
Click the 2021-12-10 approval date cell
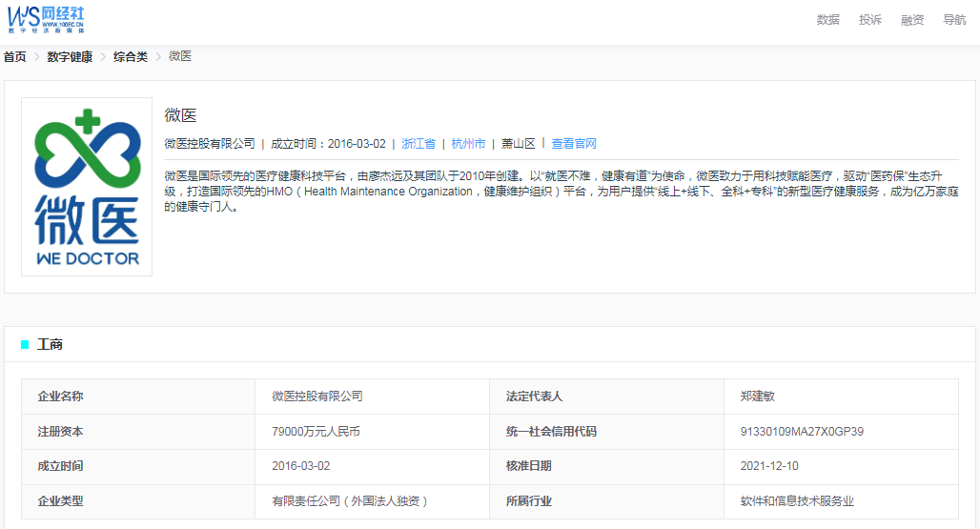(x=769, y=466)
